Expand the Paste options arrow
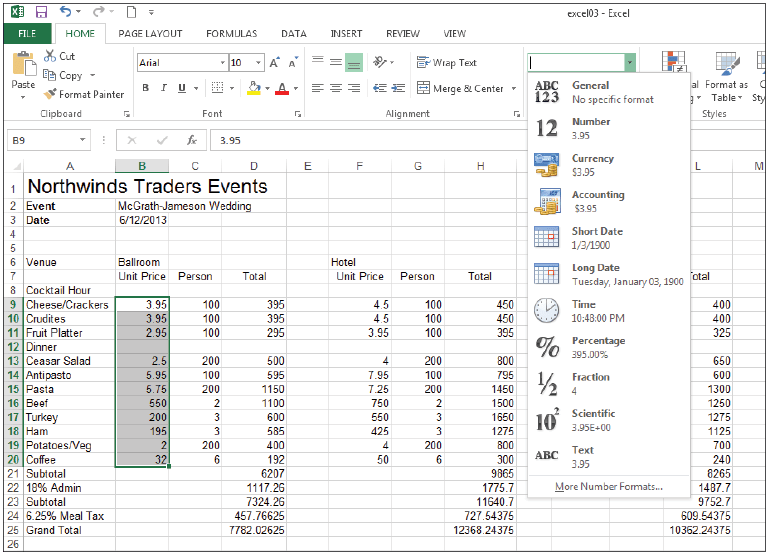Viewport: 769px width, 555px height. [x=23, y=98]
